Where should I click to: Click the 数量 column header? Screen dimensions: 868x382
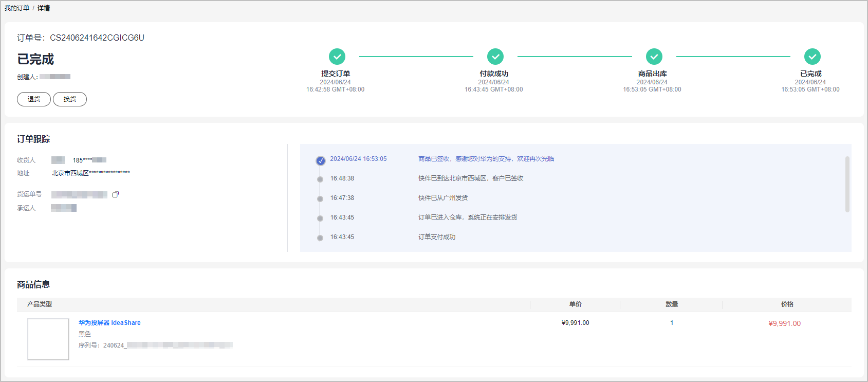click(672, 304)
